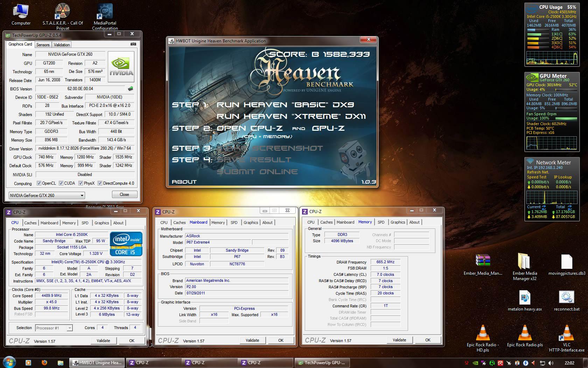Click IP Lookup in Network Meter
Image resolution: width=588 pixels, height=368 pixels.
562,177
